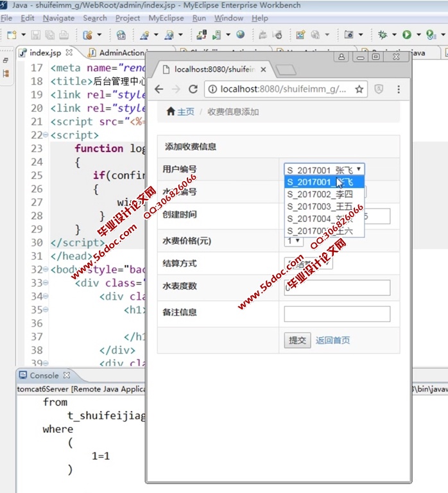This screenshot has width=448, height=493.
Task: Open the camera toolbar dropdown arrow
Action: click(x=361, y=35)
